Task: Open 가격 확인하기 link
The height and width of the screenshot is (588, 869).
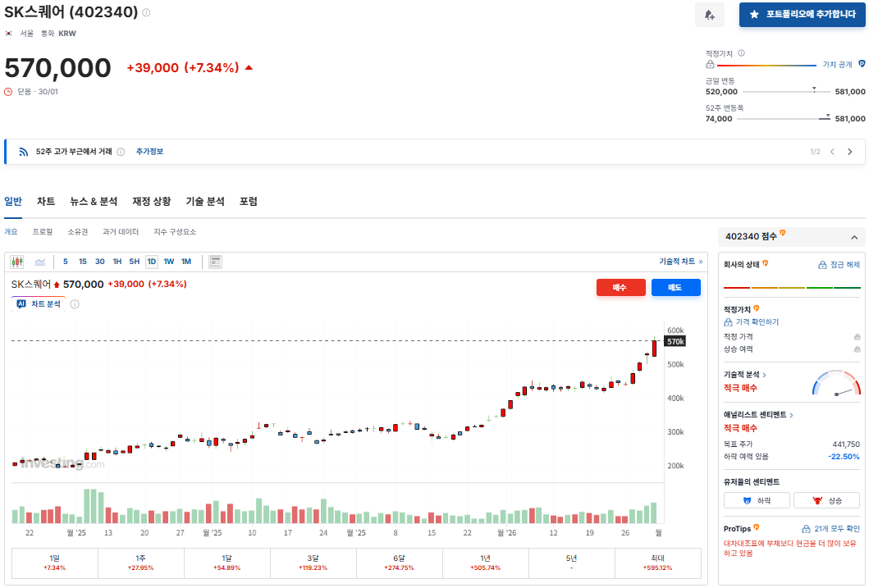Action: click(752, 321)
